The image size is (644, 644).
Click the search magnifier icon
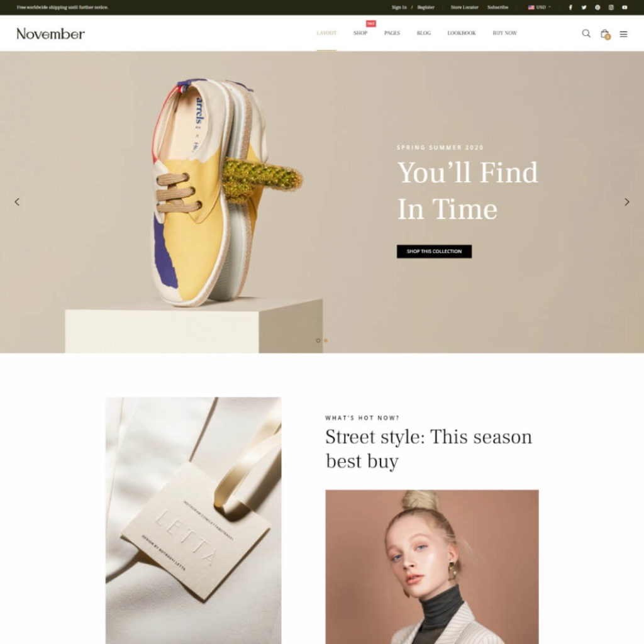(x=586, y=33)
